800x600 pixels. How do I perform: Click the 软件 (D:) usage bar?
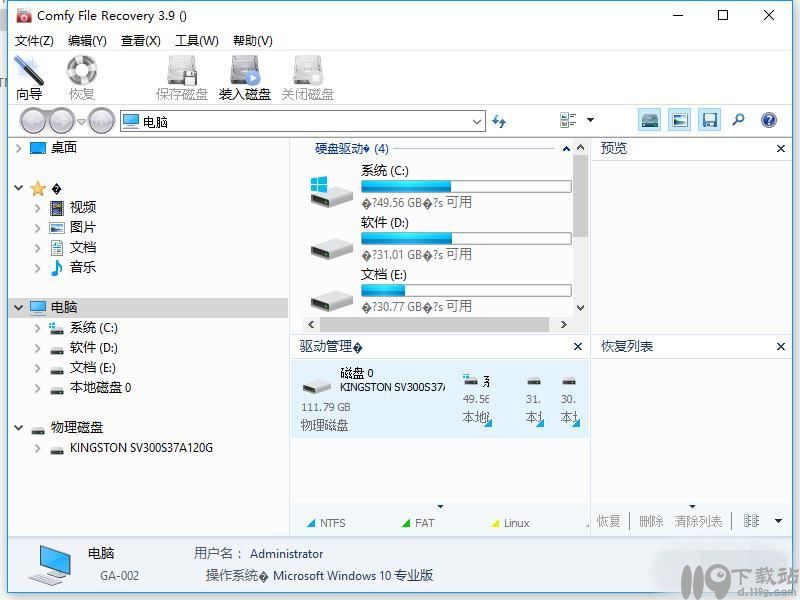coord(466,238)
